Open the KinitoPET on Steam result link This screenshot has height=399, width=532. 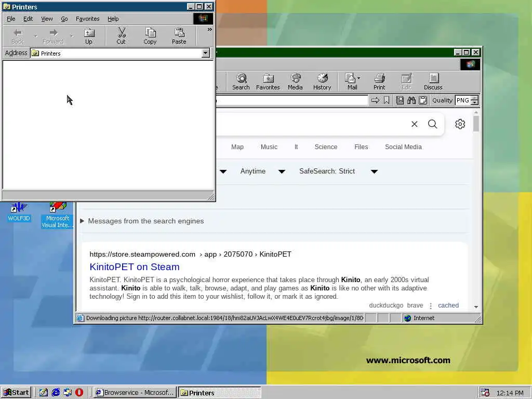coord(135,267)
